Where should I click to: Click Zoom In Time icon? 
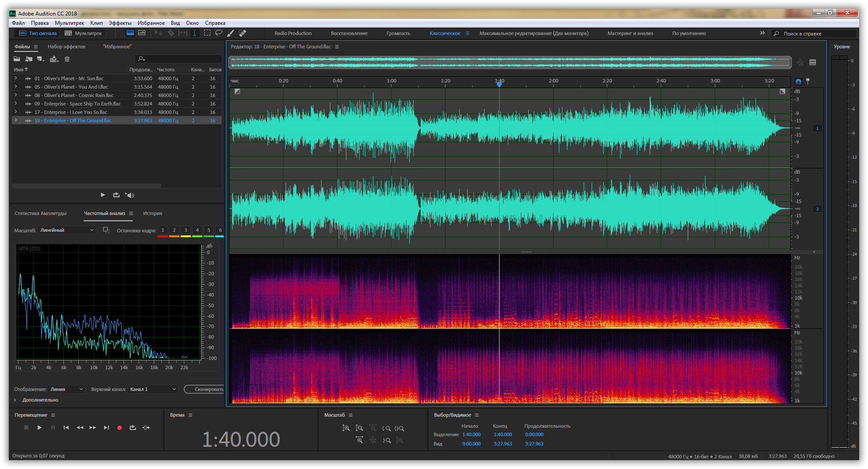click(x=359, y=440)
